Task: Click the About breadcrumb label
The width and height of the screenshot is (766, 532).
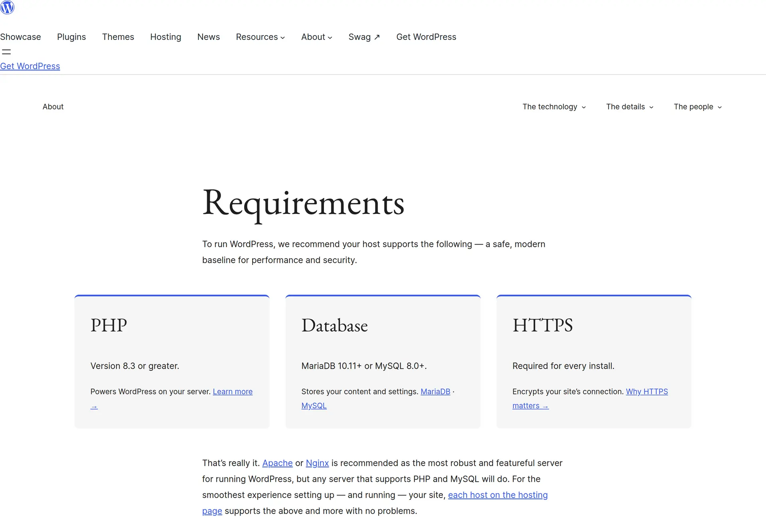Action: click(53, 107)
